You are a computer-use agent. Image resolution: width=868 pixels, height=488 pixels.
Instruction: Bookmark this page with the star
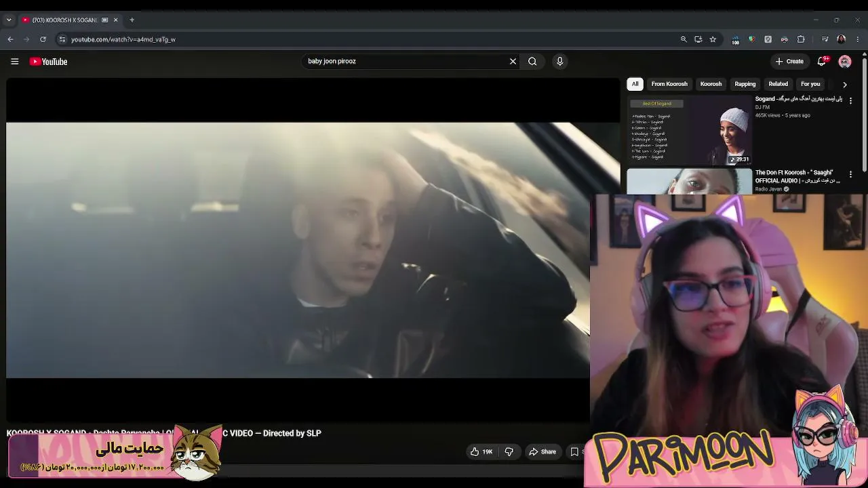pos(713,39)
